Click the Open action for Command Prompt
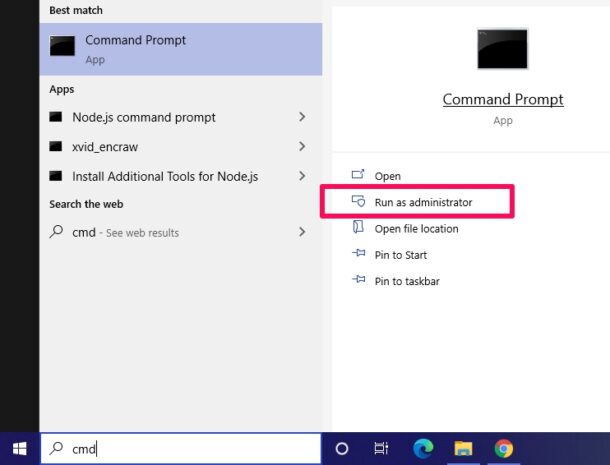 click(387, 176)
